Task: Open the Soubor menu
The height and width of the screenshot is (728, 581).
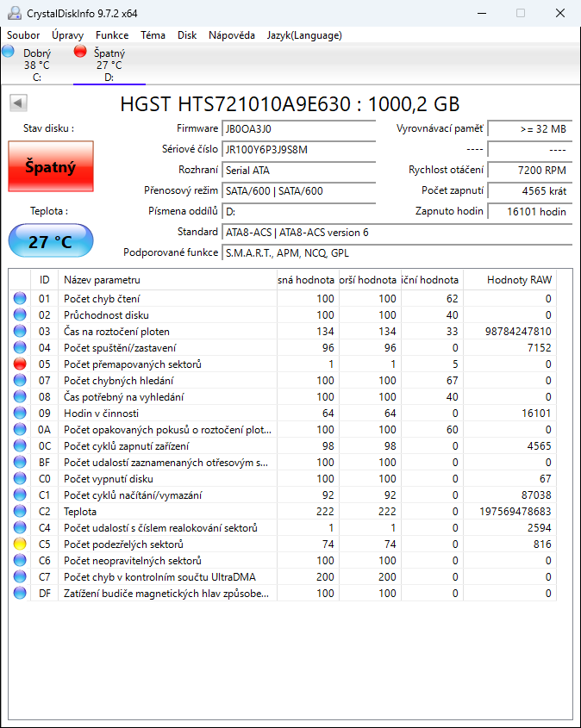Action: (x=23, y=35)
